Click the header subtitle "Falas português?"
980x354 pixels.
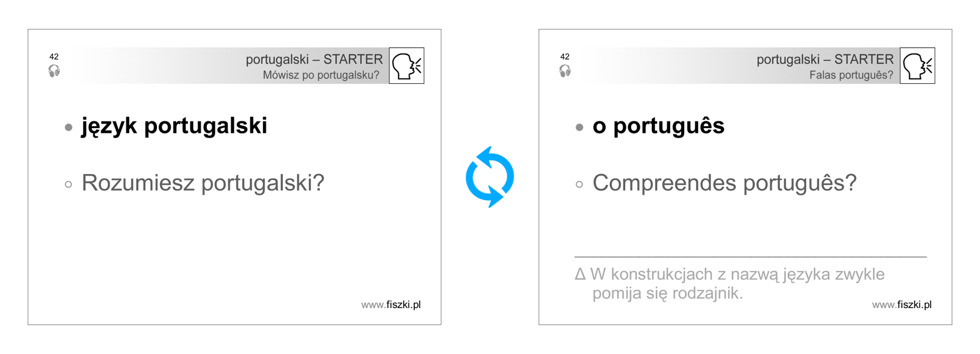click(x=851, y=75)
